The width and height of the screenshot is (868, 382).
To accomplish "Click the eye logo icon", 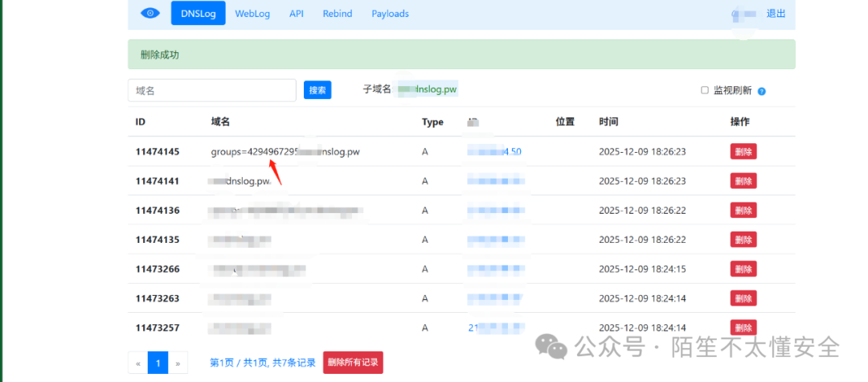I will click(x=150, y=14).
